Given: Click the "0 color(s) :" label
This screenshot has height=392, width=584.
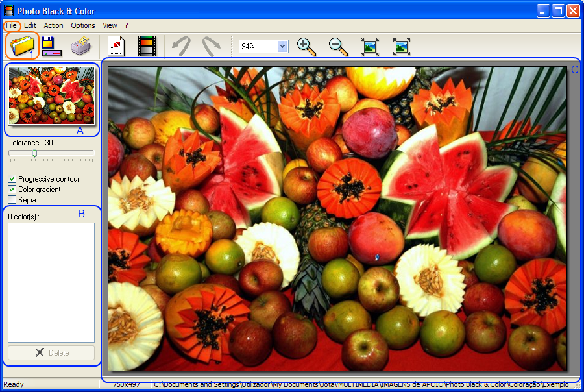Looking at the screenshot, I should pos(24,217).
